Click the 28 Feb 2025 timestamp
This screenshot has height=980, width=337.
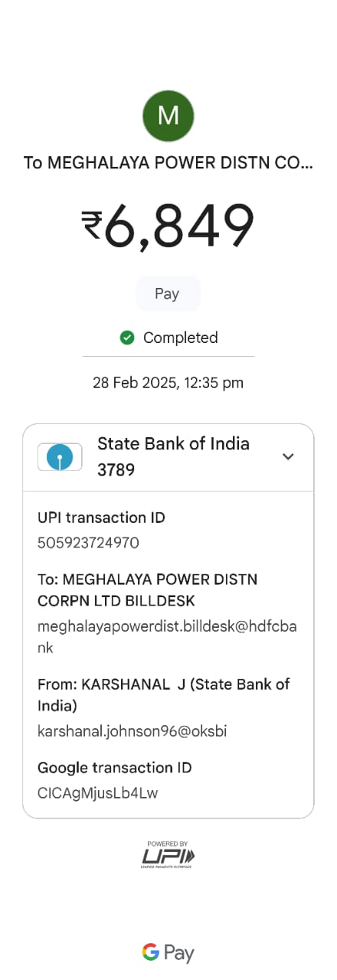pos(168,383)
